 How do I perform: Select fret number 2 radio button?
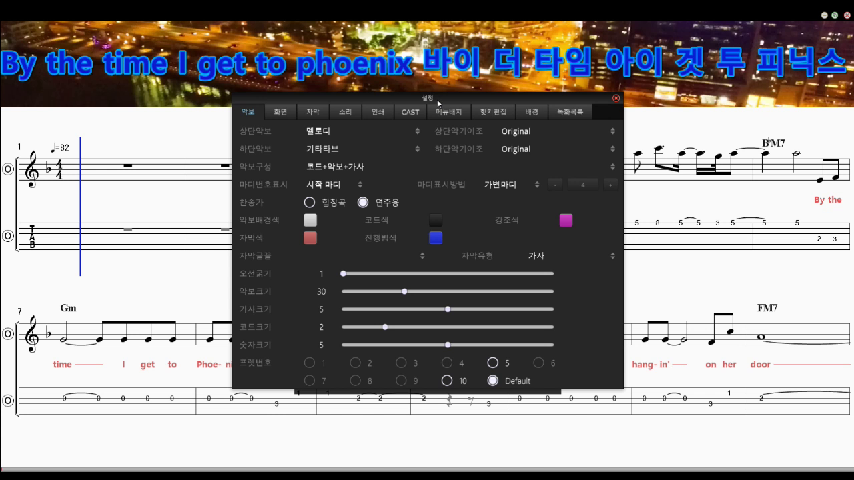click(355, 363)
